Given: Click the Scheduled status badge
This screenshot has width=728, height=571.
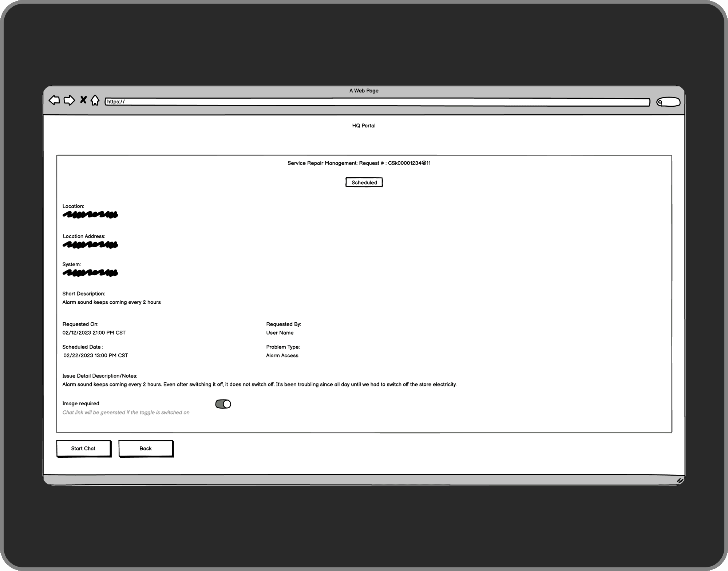Looking at the screenshot, I should pyautogui.click(x=364, y=182).
